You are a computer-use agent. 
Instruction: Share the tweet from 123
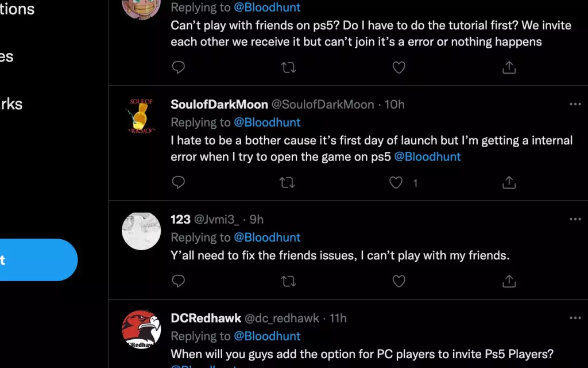pos(509,281)
